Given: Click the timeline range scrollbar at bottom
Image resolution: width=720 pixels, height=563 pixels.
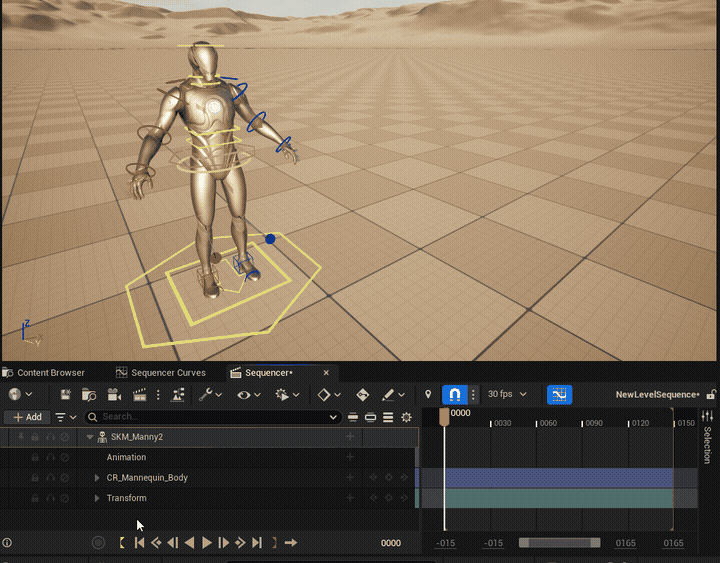Looking at the screenshot, I should click(558, 543).
